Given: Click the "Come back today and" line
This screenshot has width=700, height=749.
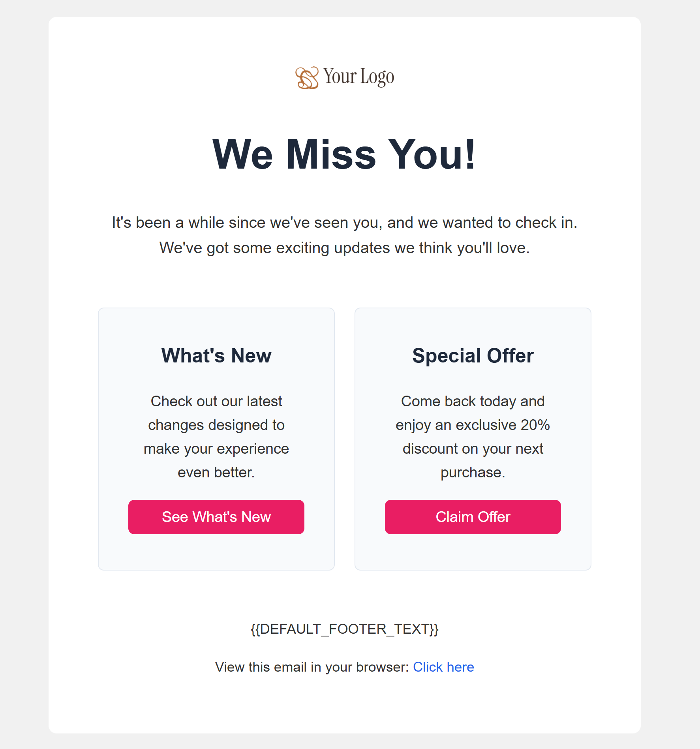Looking at the screenshot, I should (x=473, y=401).
